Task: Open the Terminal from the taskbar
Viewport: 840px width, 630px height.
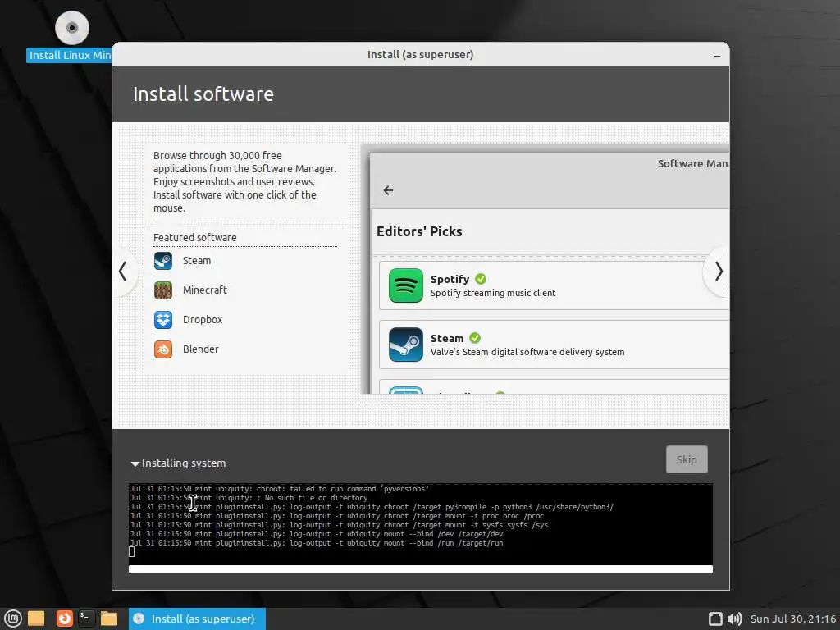Action: pos(86,619)
